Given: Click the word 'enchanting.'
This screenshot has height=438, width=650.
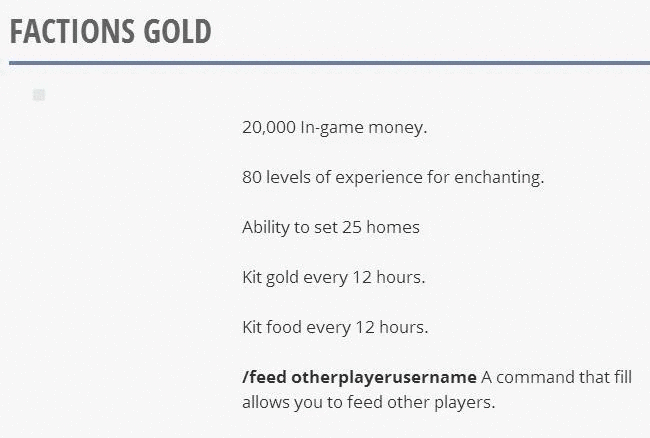Looking at the screenshot, I should pyautogui.click(x=499, y=177).
